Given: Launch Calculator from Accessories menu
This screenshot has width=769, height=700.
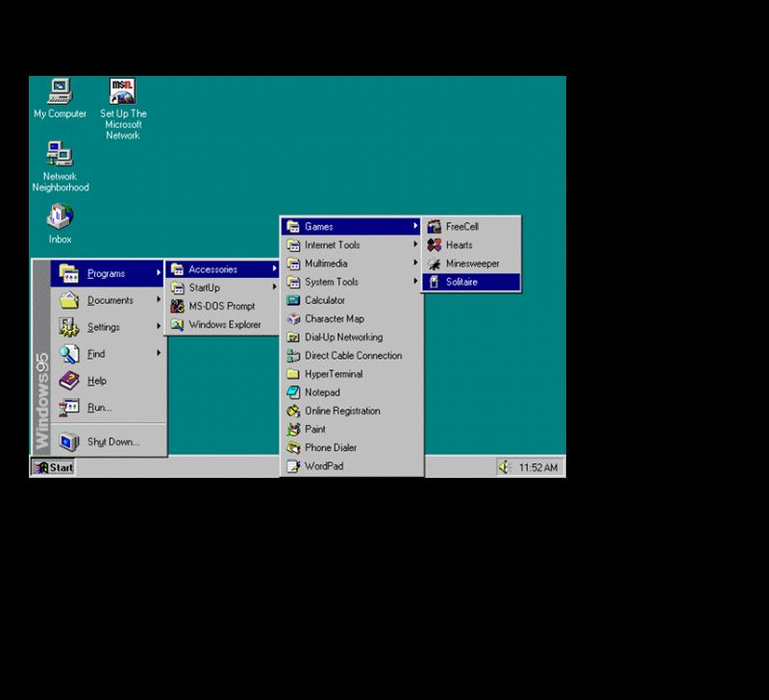Looking at the screenshot, I should click(351, 300).
